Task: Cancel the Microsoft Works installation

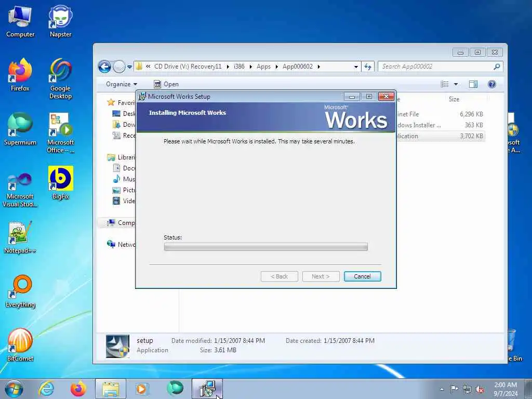Action: point(362,276)
